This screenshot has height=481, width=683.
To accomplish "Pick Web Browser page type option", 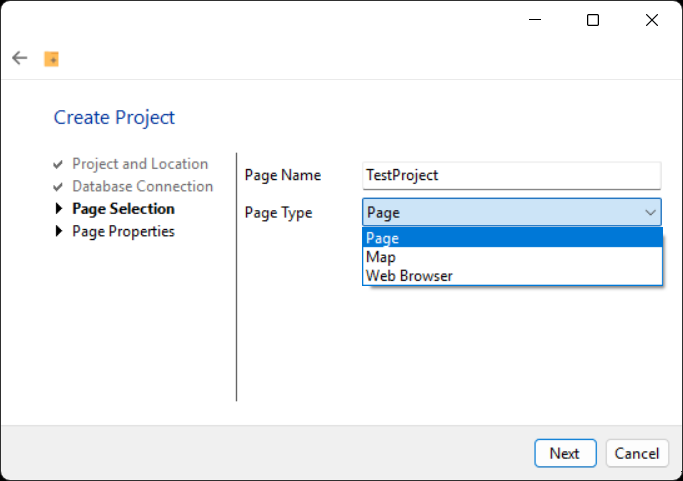I will [512, 276].
